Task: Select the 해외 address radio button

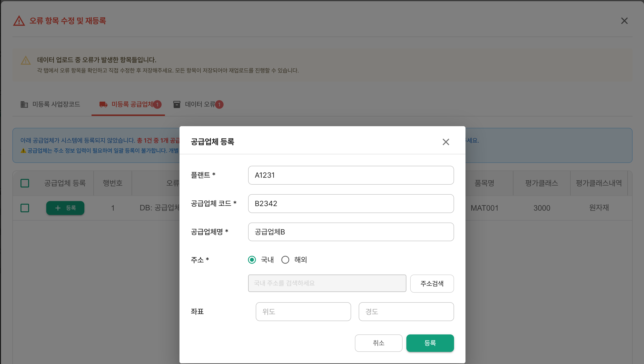Action: pos(285,260)
